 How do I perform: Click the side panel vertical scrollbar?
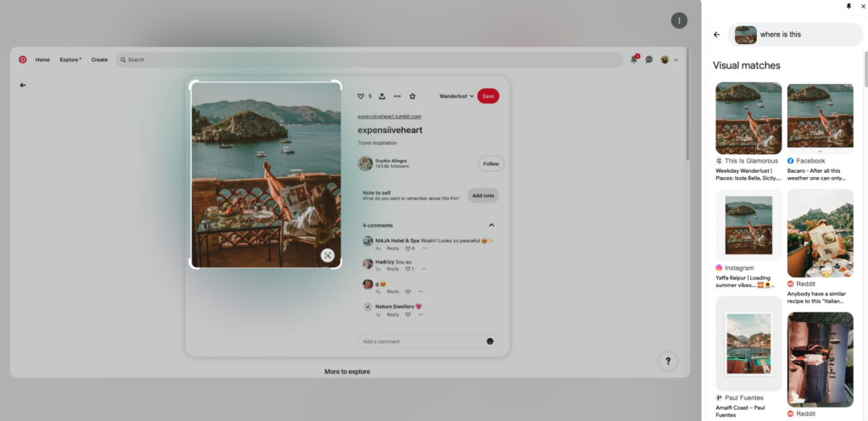[x=865, y=69]
